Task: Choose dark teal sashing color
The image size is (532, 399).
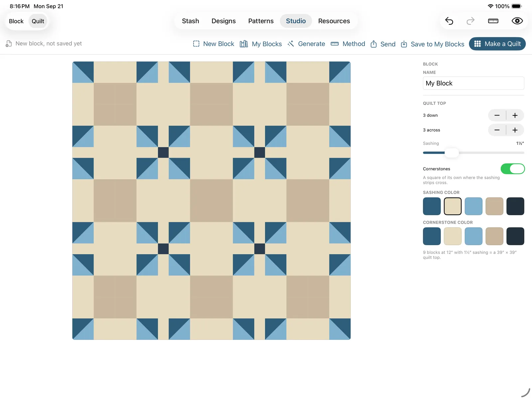Action: [x=432, y=206]
